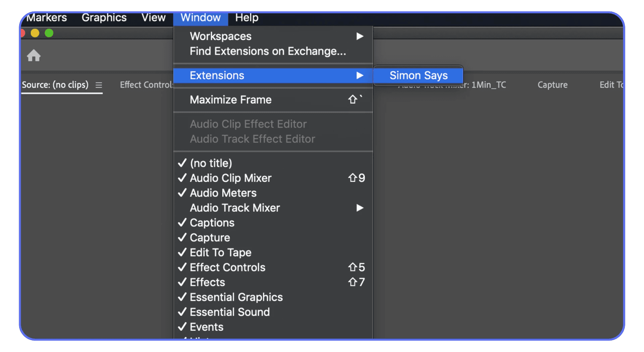Viewport: 644px width, 352px height.
Task: Expand the Extensions submenu arrow
Action: click(x=360, y=76)
